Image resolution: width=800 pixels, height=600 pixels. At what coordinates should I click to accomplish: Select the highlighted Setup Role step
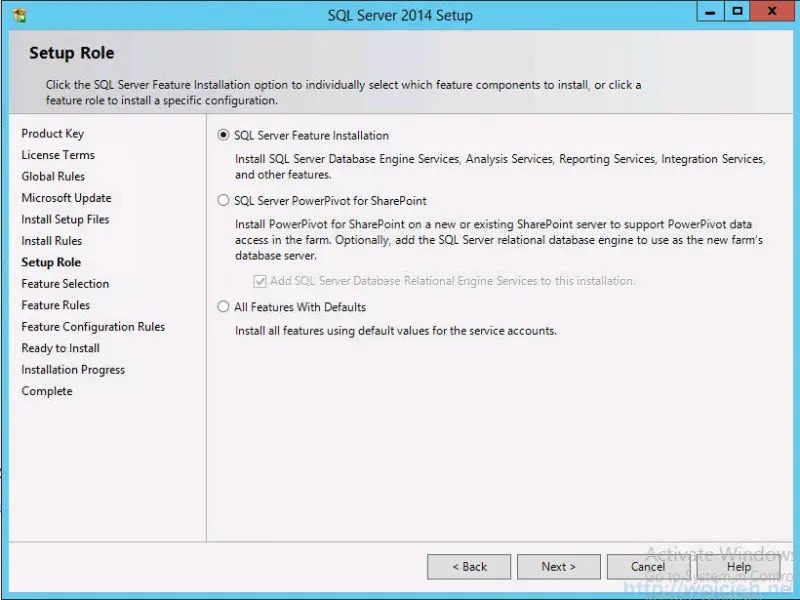click(x=50, y=262)
